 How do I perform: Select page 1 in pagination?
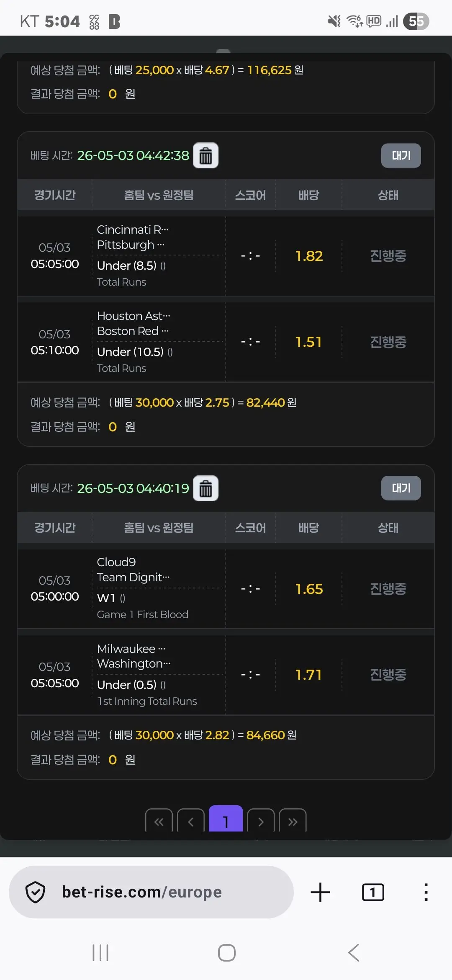226,819
